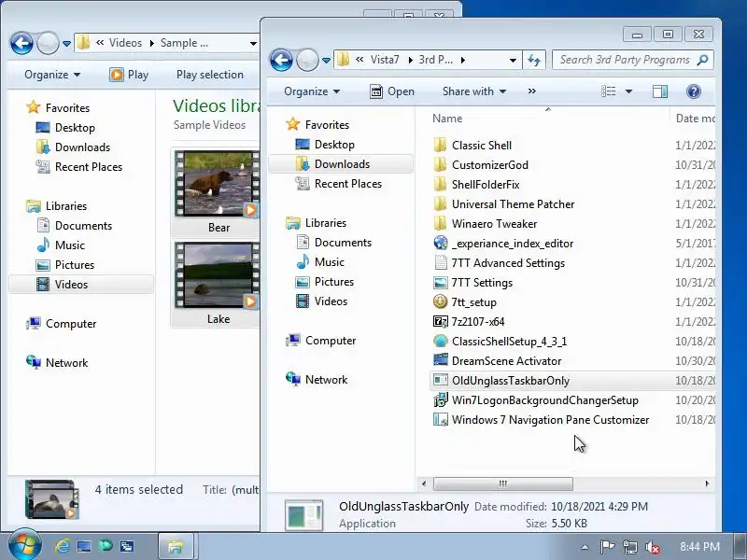Select the ShellFolderFix folder
This screenshot has width=747, height=560.
tap(485, 184)
